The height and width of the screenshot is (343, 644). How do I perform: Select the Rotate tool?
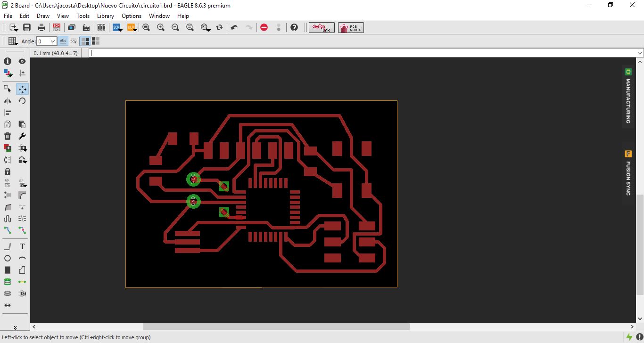[x=22, y=101]
